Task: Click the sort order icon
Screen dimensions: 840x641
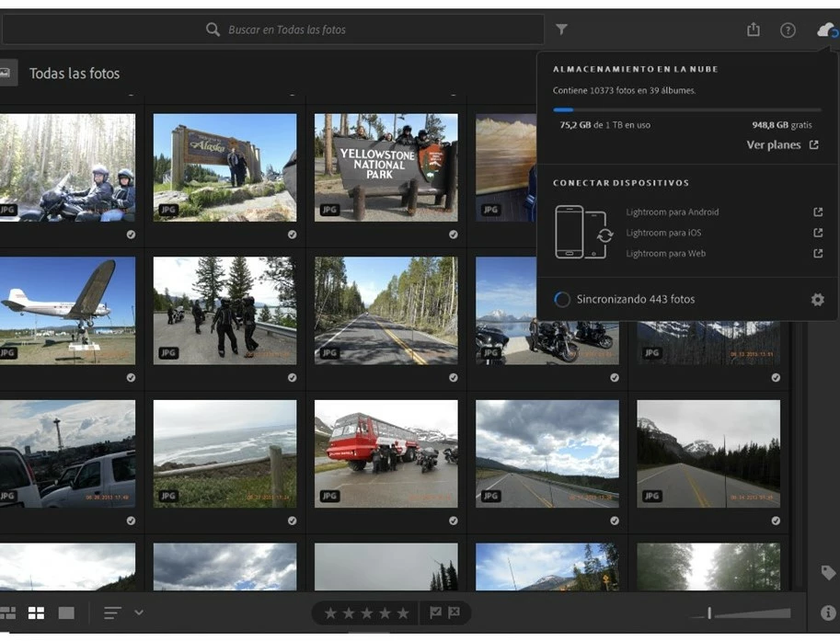Action: click(x=112, y=612)
